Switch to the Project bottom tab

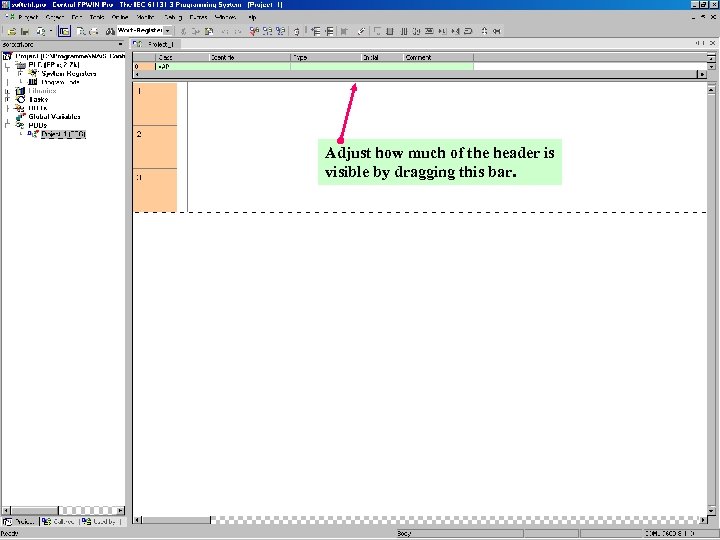[x=19, y=522]
